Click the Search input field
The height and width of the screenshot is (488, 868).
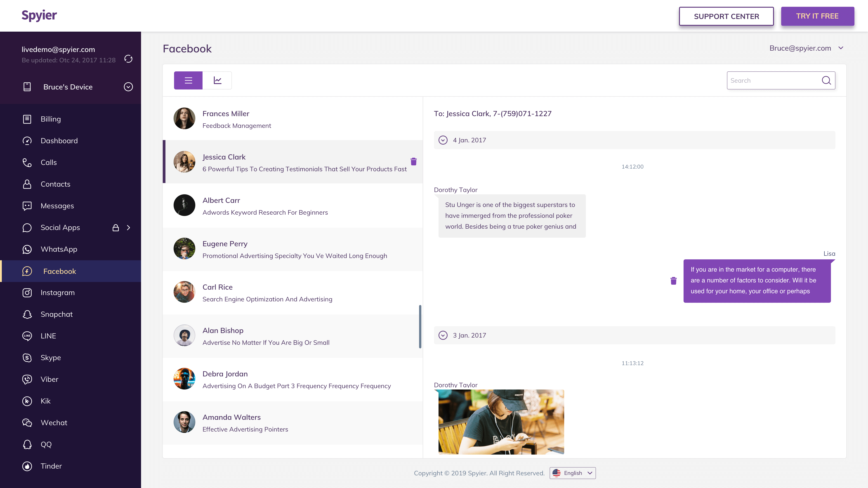tap(781, 80)
